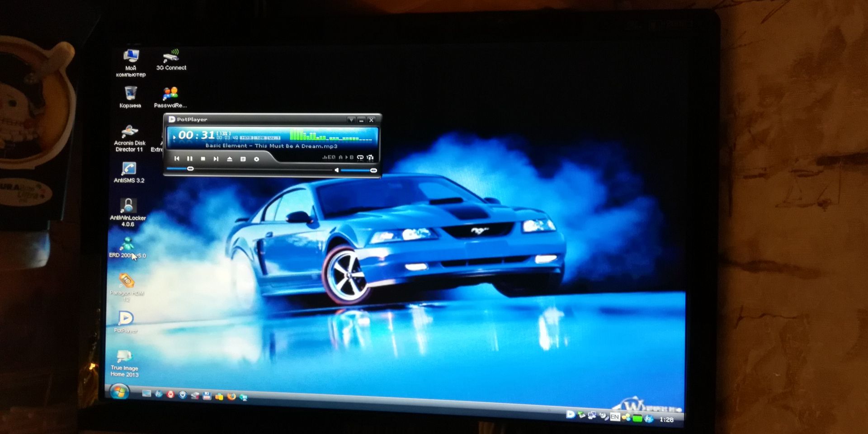Click the eject/open file button
The image size is (868, 434).
(x=230, y=159)
